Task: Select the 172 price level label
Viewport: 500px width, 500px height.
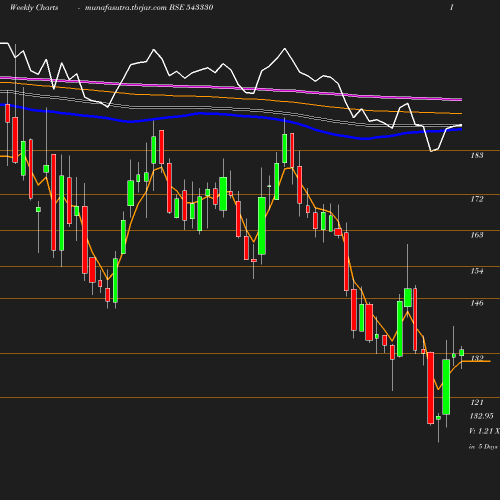Action: point(477,199)
